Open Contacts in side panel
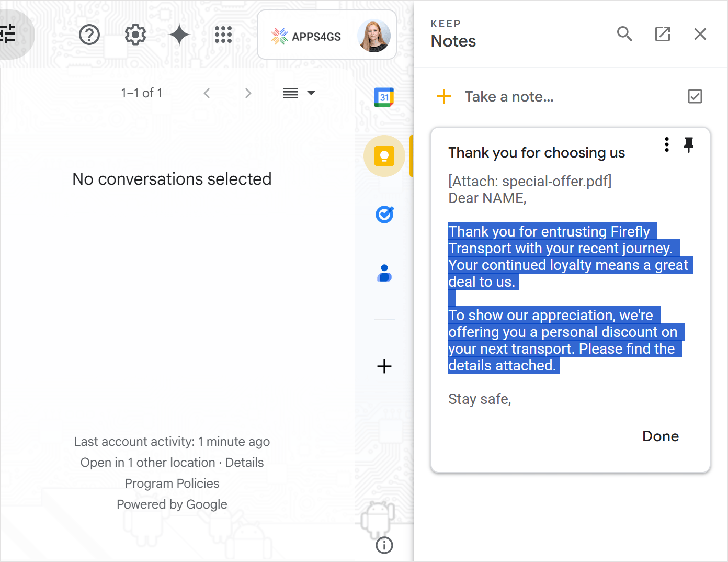The image size is (728, 562). pyautogui.click(x=384, y=273)
